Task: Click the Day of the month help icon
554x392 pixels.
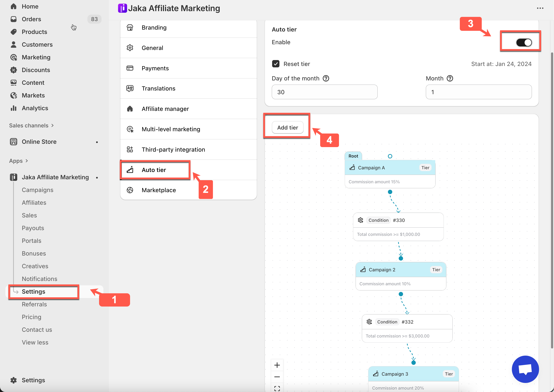Action: [x=326, y=79]
